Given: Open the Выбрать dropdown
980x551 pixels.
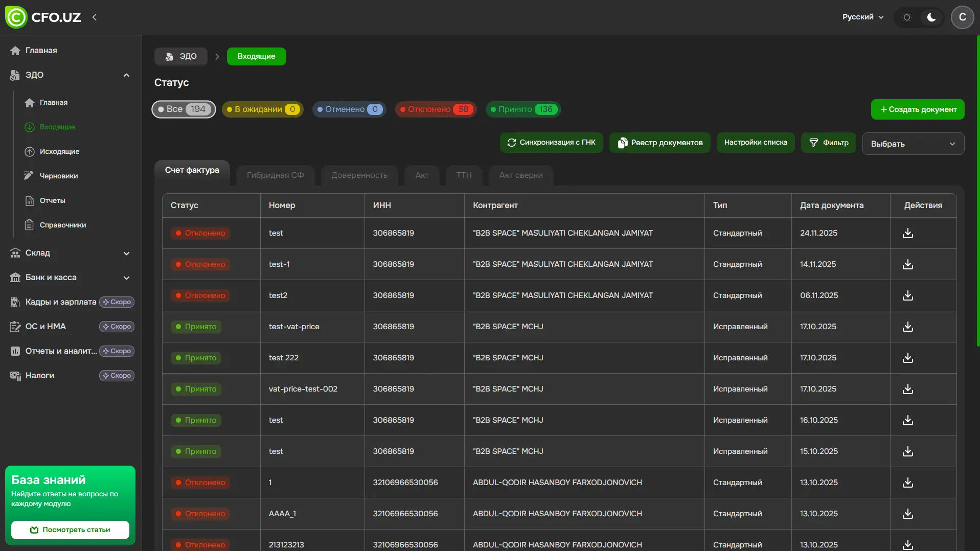Looking at the screenshot, I should pos(913,144).
